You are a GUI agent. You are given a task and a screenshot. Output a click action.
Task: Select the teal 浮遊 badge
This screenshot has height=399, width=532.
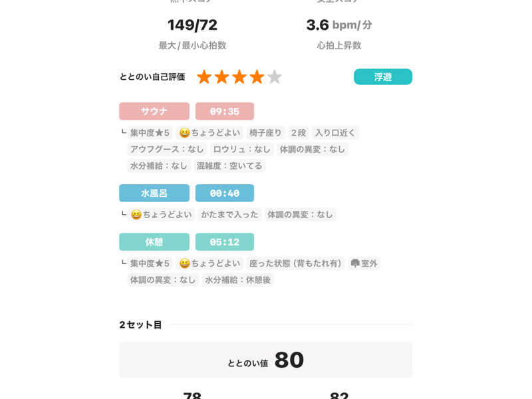click(x=383, y=77)
